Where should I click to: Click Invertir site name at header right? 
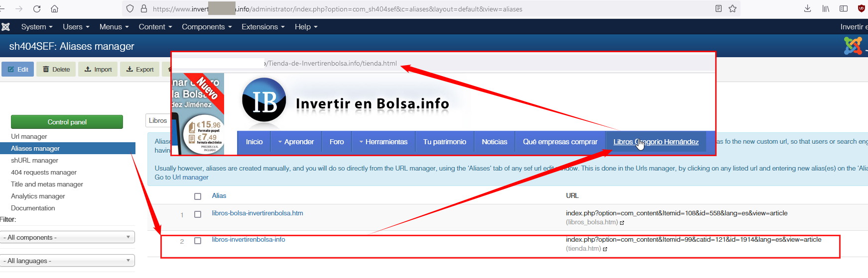pos(854,27)
